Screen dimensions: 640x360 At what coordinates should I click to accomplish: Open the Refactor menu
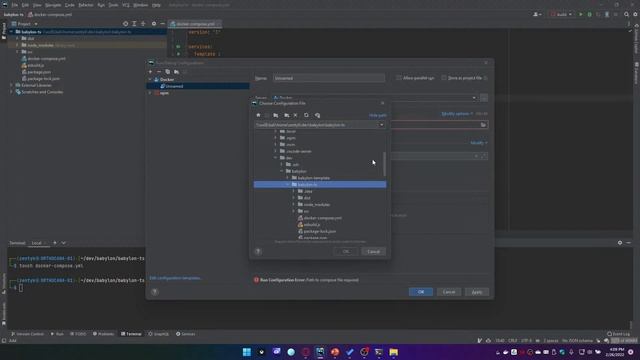[x=86, y=5]
